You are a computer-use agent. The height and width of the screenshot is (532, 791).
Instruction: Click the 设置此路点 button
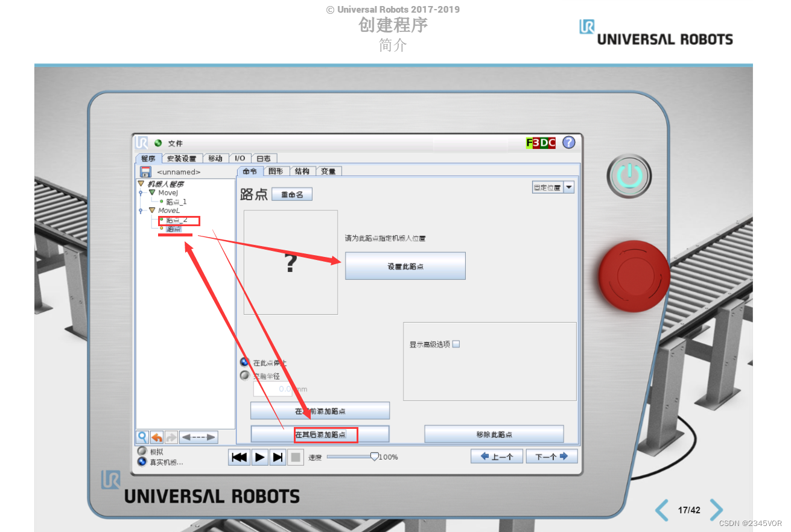[x=405, y=265]
